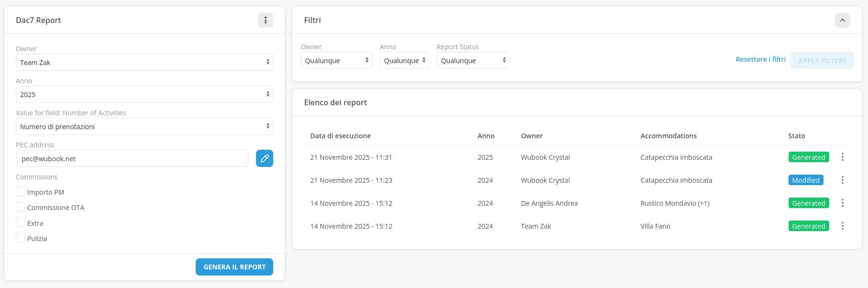This screenshot has width=868, height=288.
Task: Collapse the Filtri panel with chevron
Action: coord(843,20)
